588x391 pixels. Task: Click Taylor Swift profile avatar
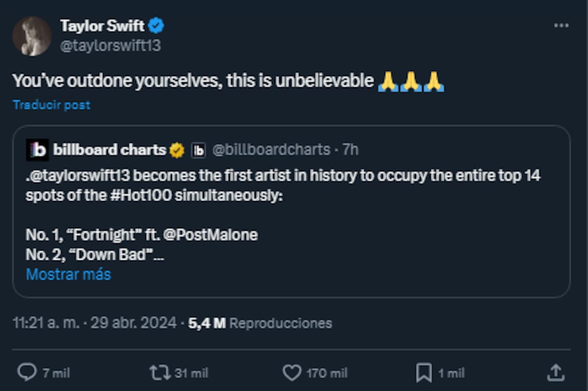coord(32,36)
